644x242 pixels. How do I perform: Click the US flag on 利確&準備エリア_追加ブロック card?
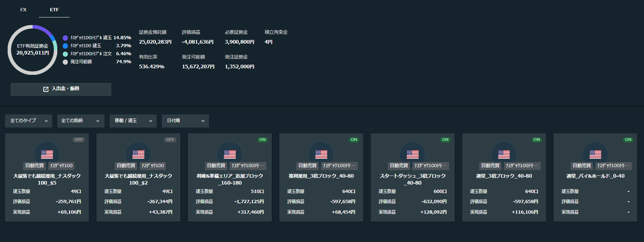click(x=230, y=154)
